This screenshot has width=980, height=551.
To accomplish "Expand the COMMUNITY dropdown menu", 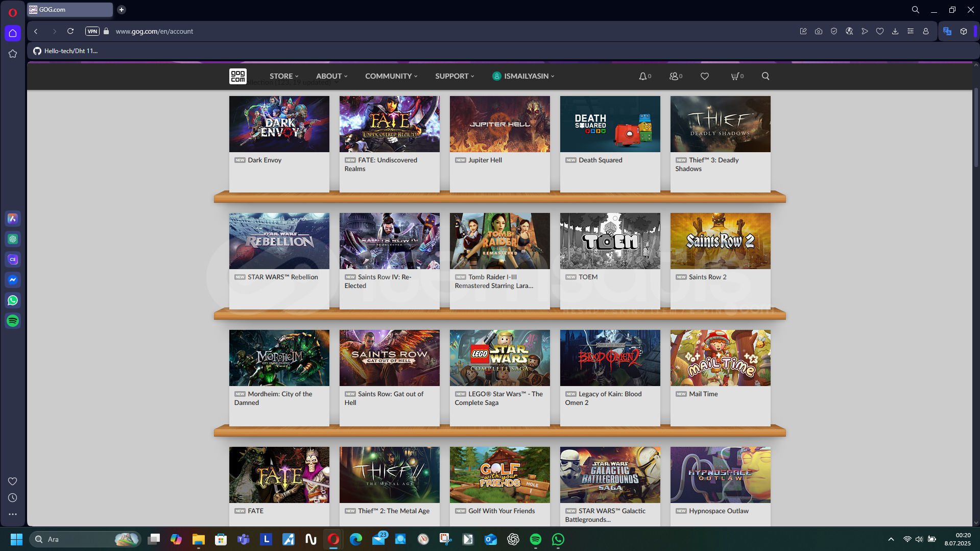I will [391, 76].
